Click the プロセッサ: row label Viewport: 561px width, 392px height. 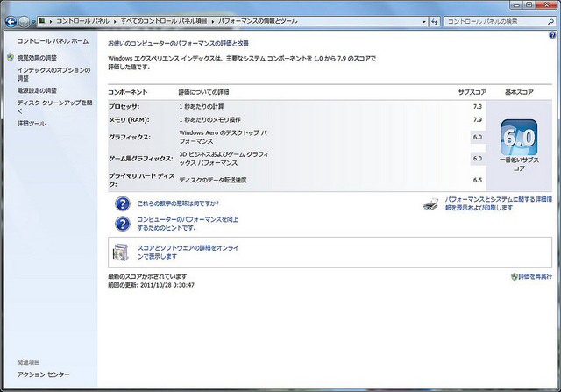coord(124,107)
